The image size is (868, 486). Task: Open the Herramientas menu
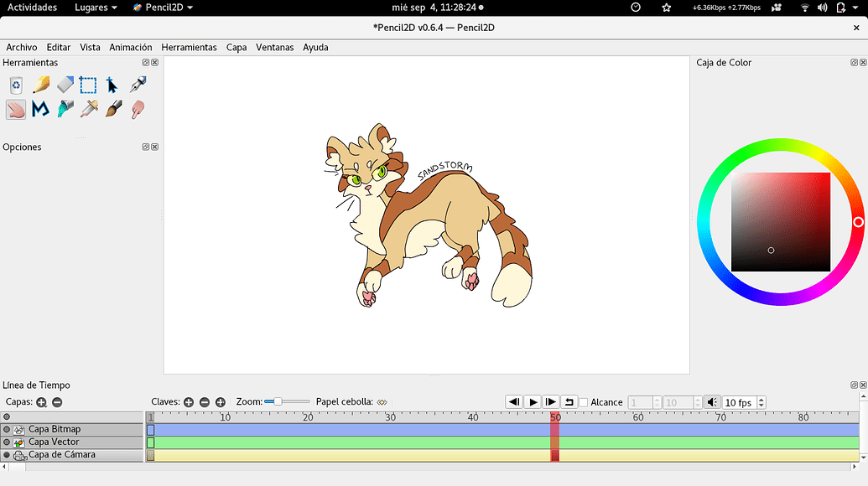click(x=189, y=48)
